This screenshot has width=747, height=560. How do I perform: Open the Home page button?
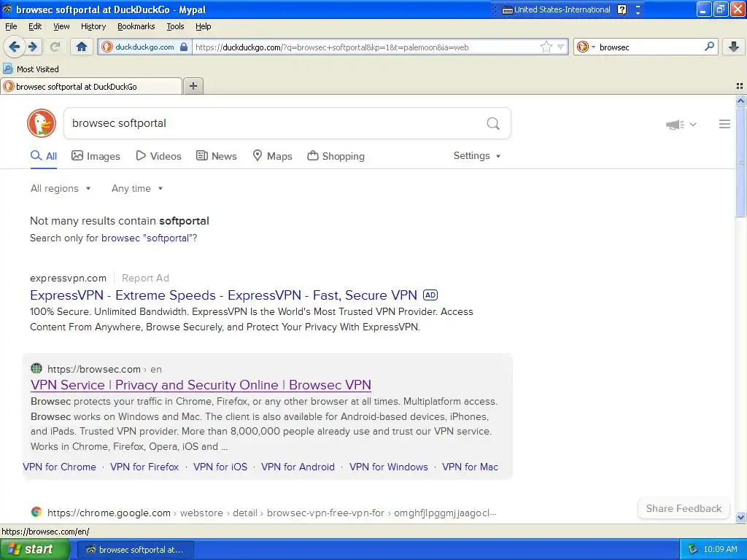[82, 47]
